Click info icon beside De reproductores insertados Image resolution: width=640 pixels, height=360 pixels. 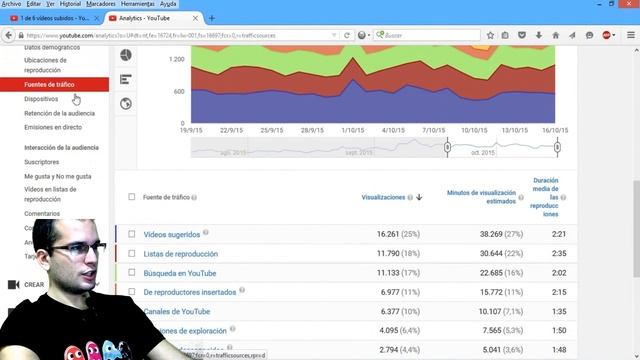[242, 290]
